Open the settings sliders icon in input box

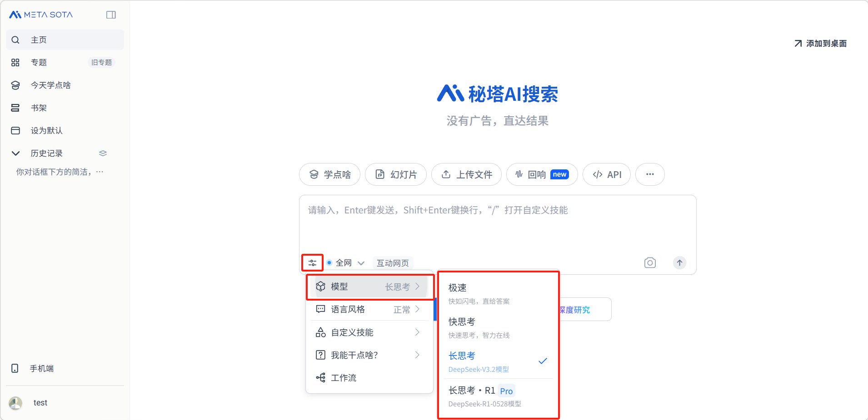pos(312,263)
